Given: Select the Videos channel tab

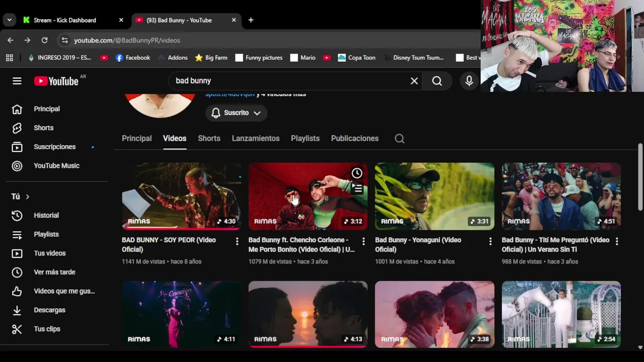Looking at the screenshot, I should (175, 139).
